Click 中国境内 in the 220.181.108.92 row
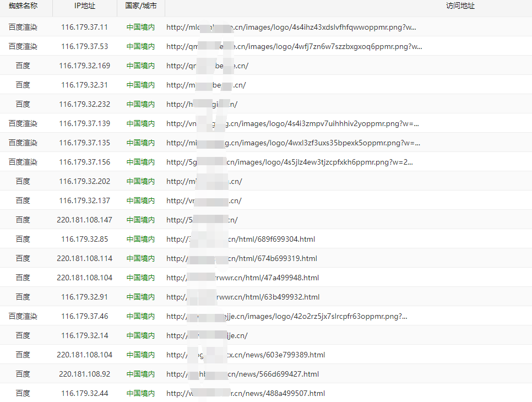Viewport: 532px width, 402px height. point(140,374)
